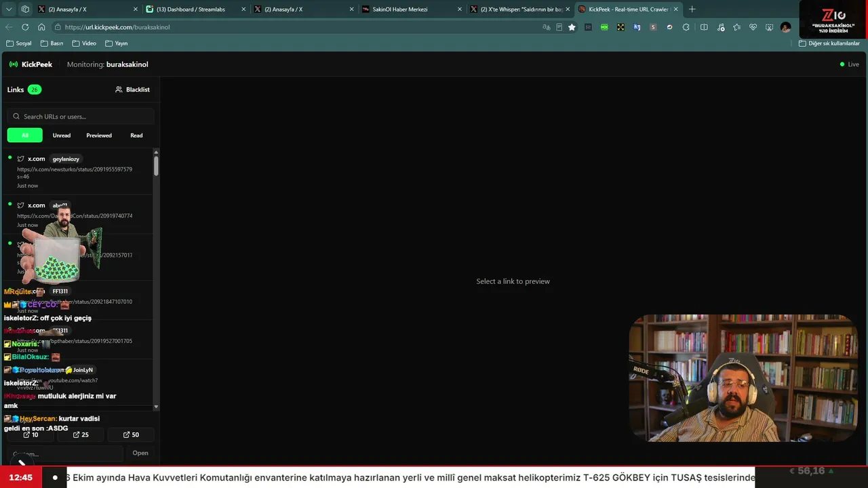868x488 pixels.
Task: Open the Diğer sık kullanılanlar folder
Action: [829, 43]
